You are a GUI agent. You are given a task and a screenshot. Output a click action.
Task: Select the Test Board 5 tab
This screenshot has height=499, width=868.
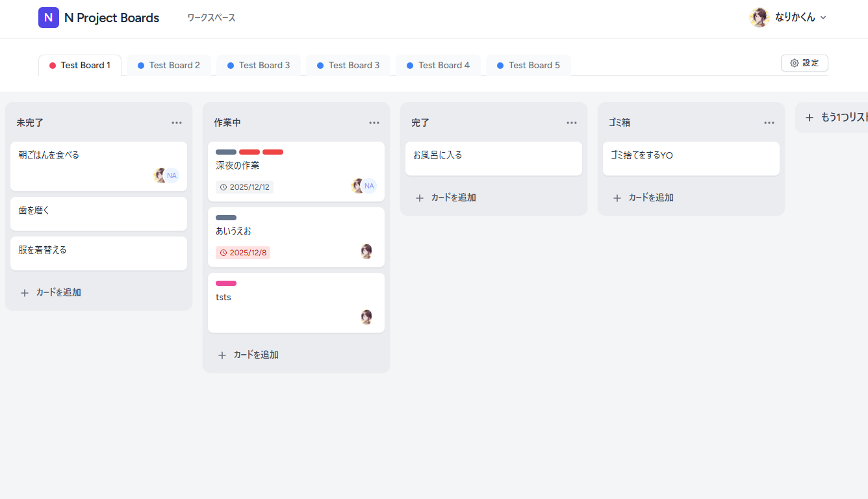528,65
